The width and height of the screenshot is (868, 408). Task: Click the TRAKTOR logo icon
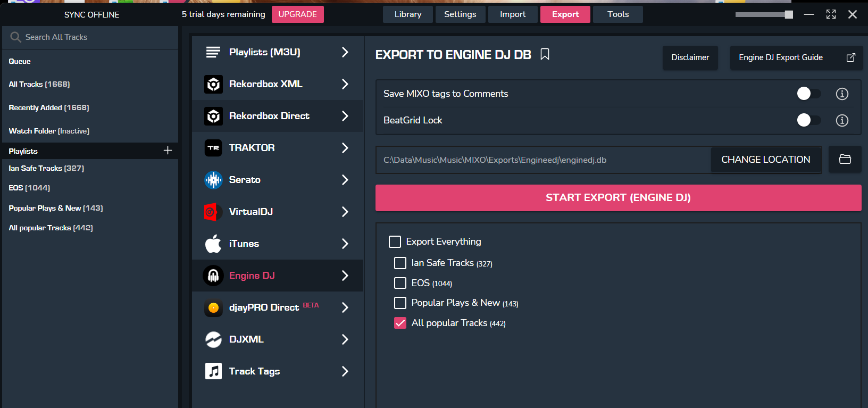213,148
